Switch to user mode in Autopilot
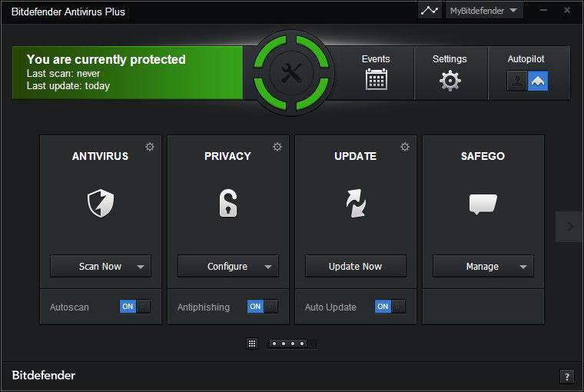Image resolution: width=584 pixels, height=392 pixels. pyautogui.click(x=517, y=81)
